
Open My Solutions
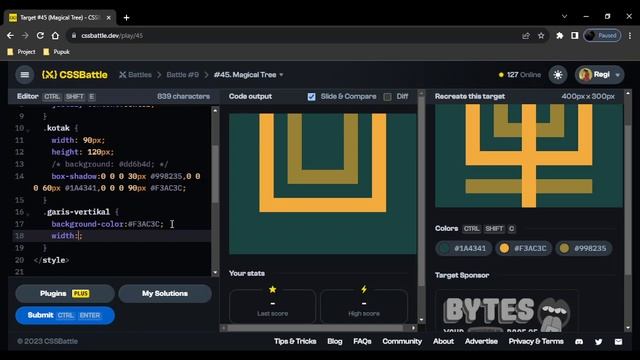pos(165,293)
